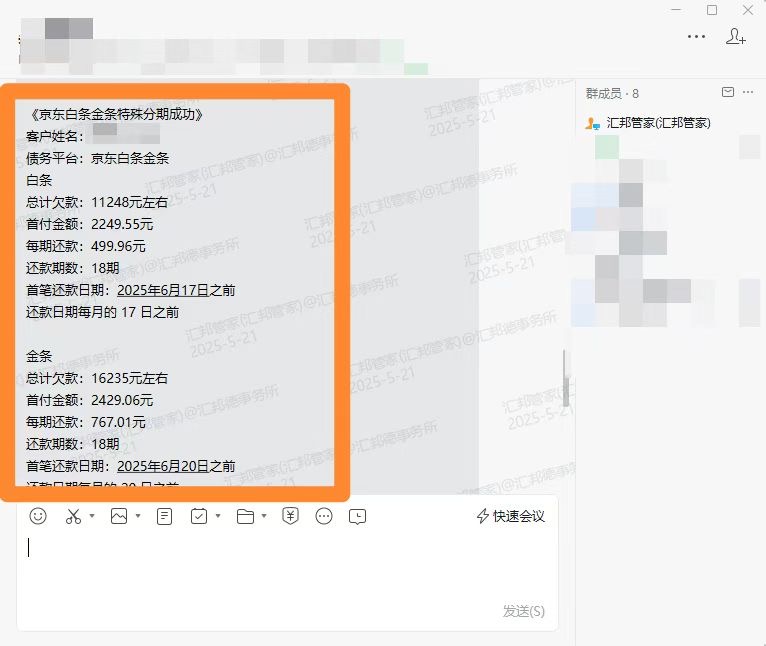
Task: Expand the schedule task dropdown arrow
Action: point(218,516)
